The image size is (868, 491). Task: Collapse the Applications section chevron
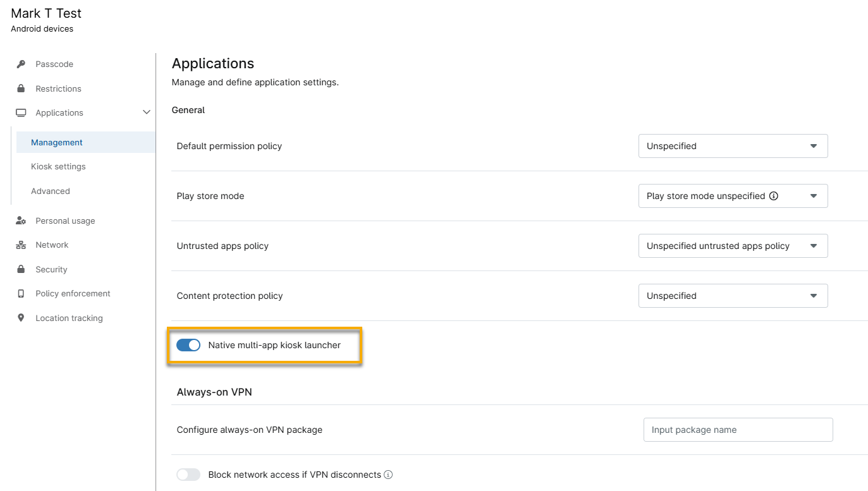[147, 112]
